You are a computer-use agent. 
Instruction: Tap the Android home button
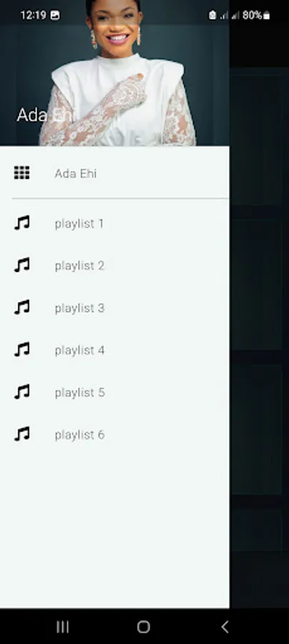[143, 626]
